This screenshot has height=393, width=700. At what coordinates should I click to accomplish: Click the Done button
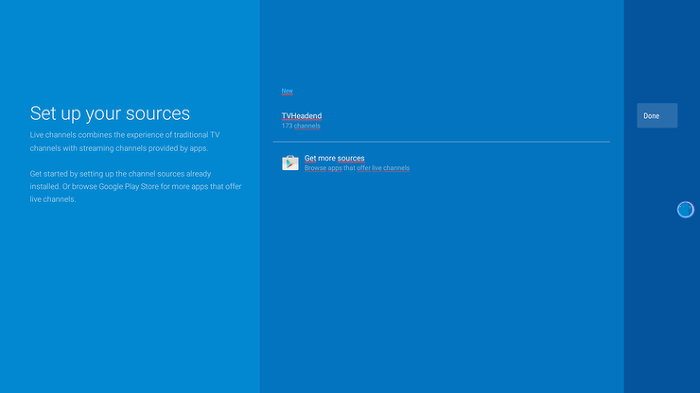point(657,116)
